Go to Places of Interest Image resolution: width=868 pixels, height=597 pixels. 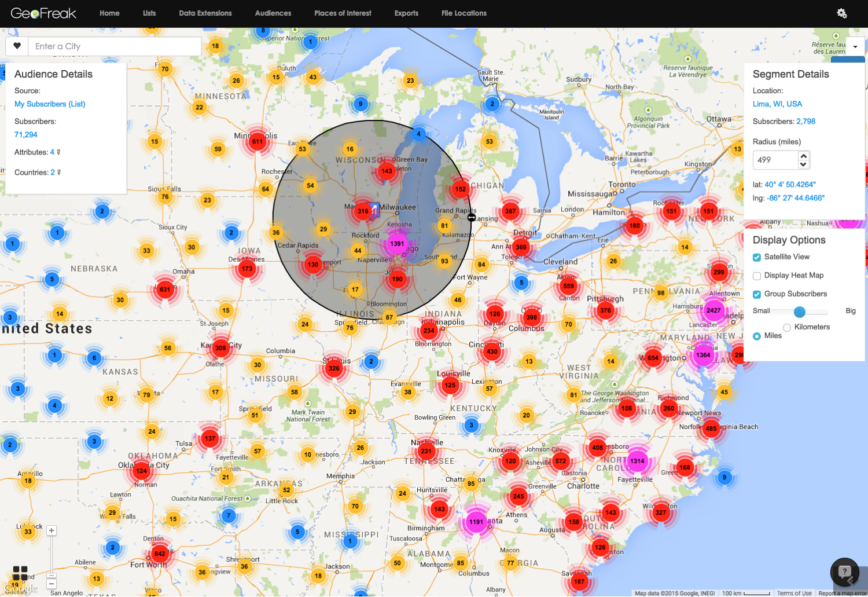[x=343, y=13]
